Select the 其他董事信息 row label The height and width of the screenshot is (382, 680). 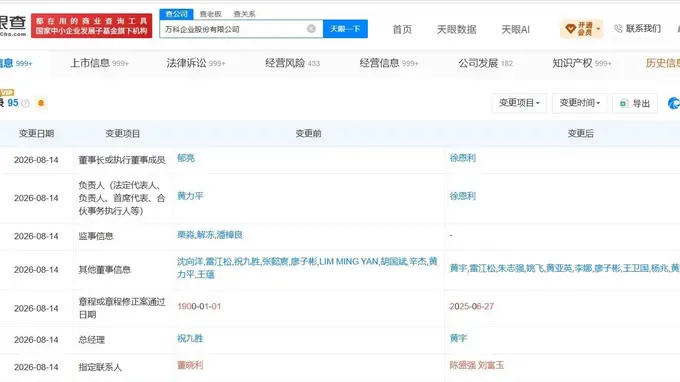(105, 270)
